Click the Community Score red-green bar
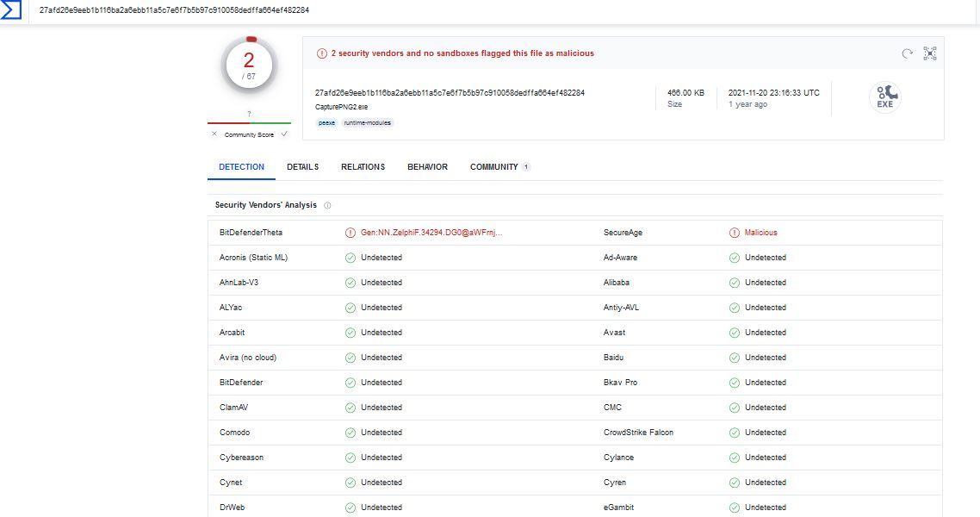The image size is (980, 517). pos(250,123)
